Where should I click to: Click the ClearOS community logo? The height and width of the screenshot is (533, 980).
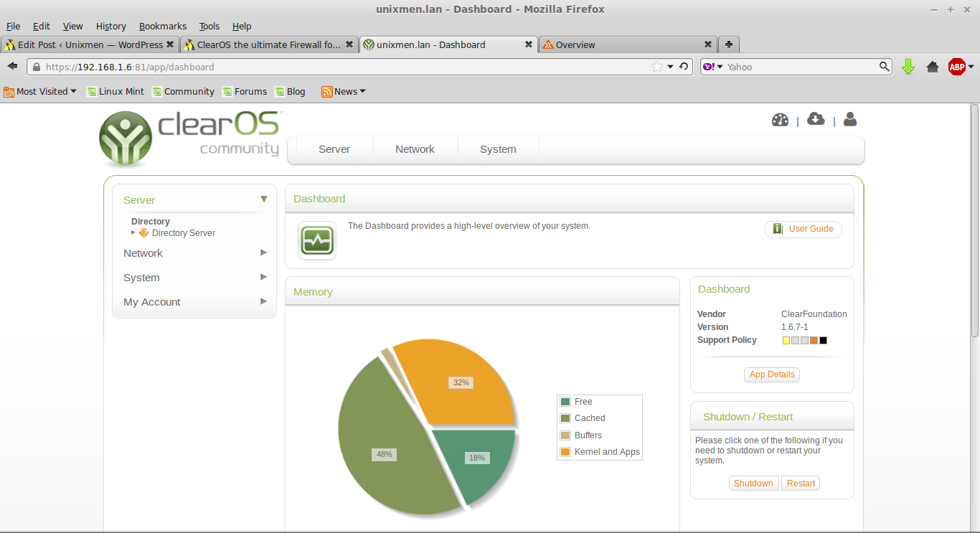[x=189, y=138]
